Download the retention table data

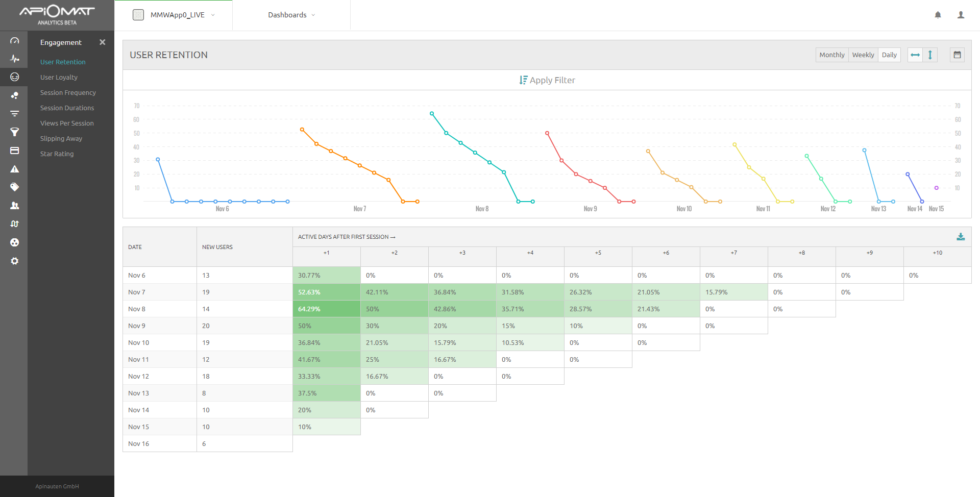coord(961,237)
